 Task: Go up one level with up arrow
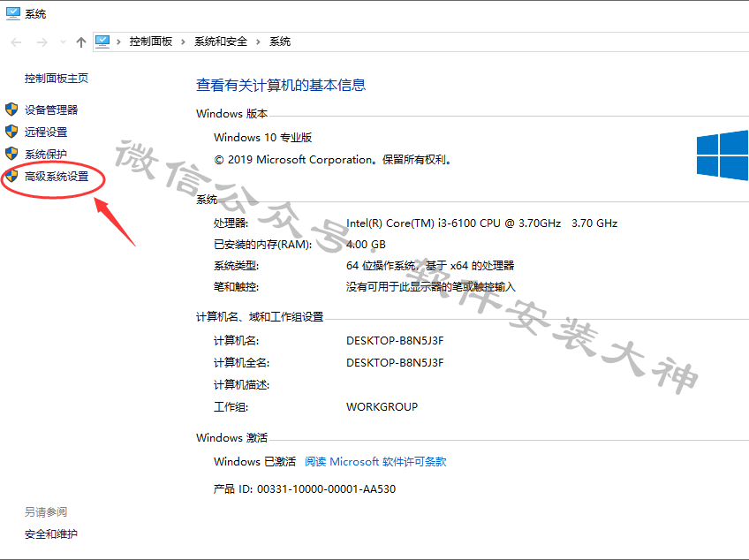coord(80,42)
